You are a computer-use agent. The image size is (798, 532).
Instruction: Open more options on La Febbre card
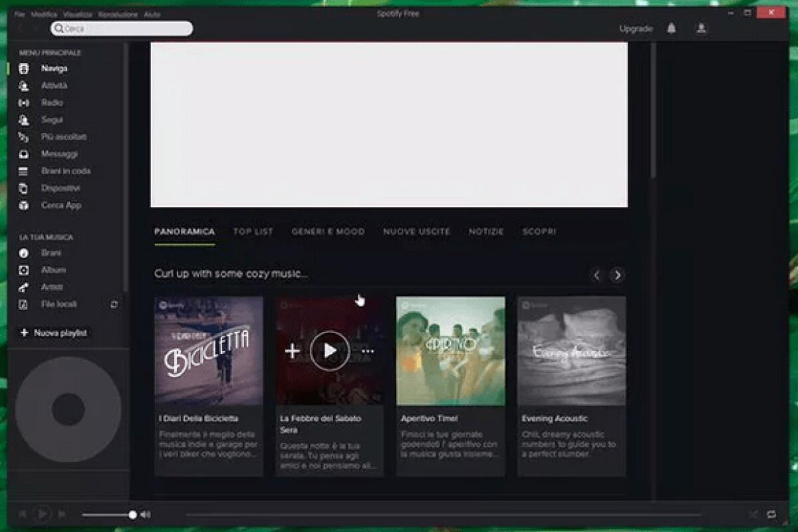pyautogui.click(x=366, y=350)
